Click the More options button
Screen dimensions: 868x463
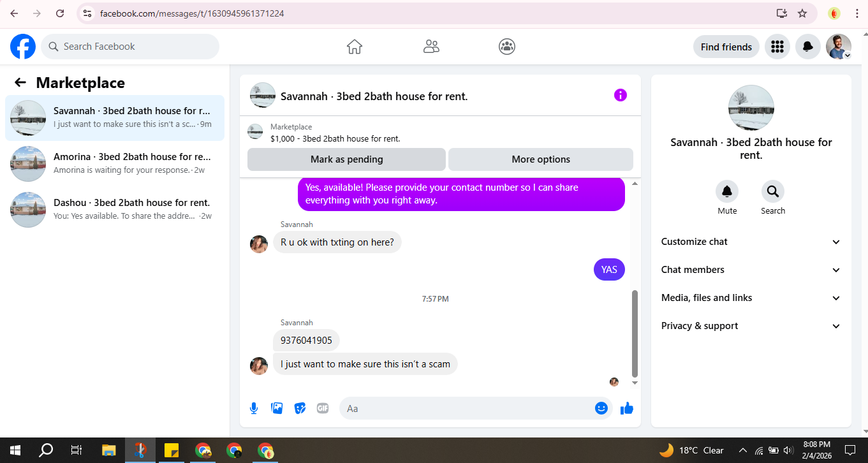tap(541, 159)
